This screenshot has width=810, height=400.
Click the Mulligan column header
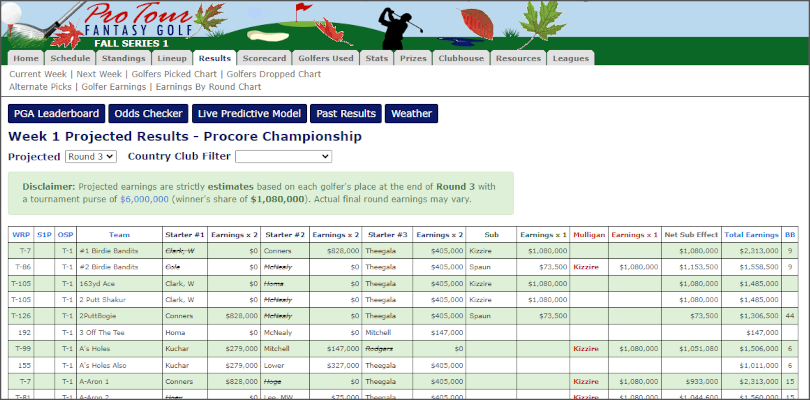pyautogui.click(x=589, y=235)
